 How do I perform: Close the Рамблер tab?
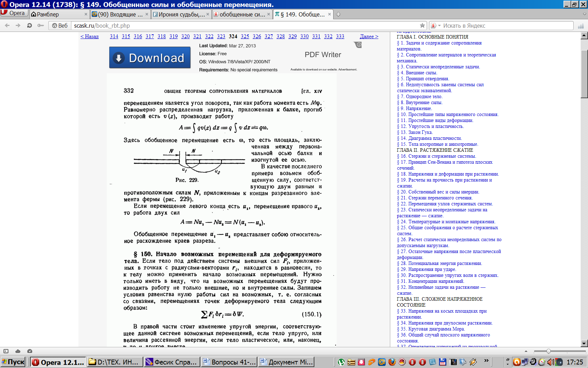pyautogui.click(x=86, y=14)
